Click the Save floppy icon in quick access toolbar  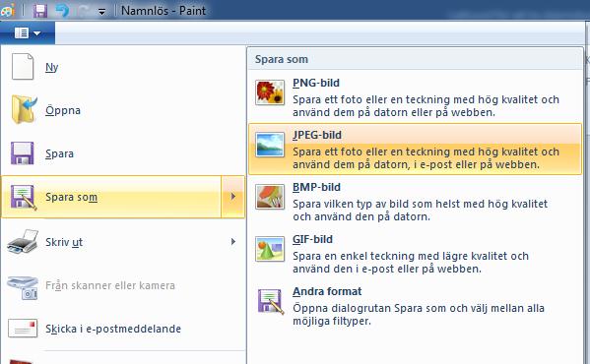[x=39, y=11]
